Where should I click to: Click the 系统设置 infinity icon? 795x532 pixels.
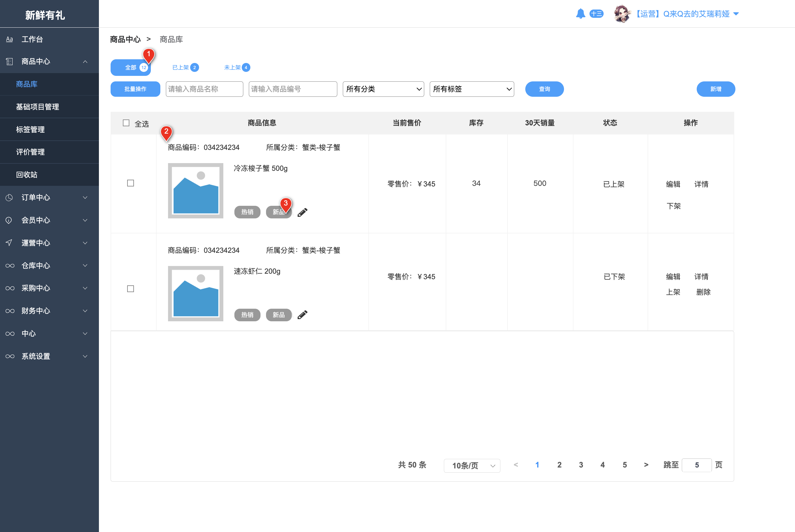click(x=10, y=356)
